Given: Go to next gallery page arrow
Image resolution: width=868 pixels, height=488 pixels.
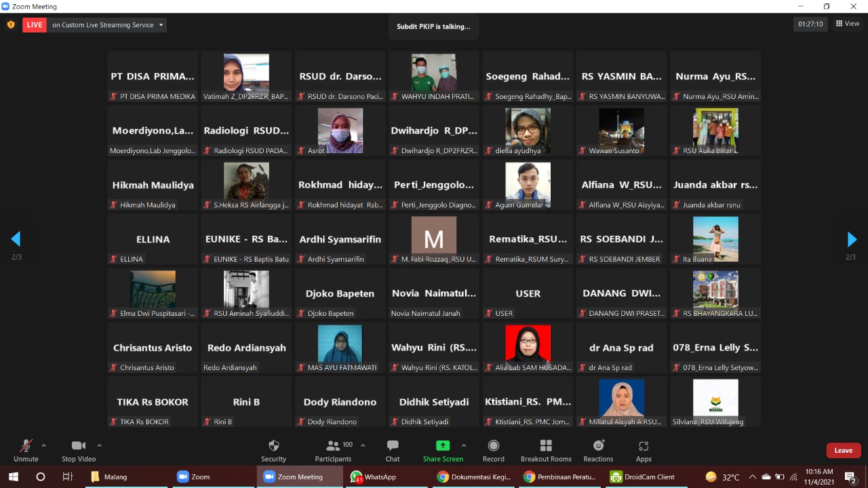Looking at the screenshot, I should tap(852, 239).
